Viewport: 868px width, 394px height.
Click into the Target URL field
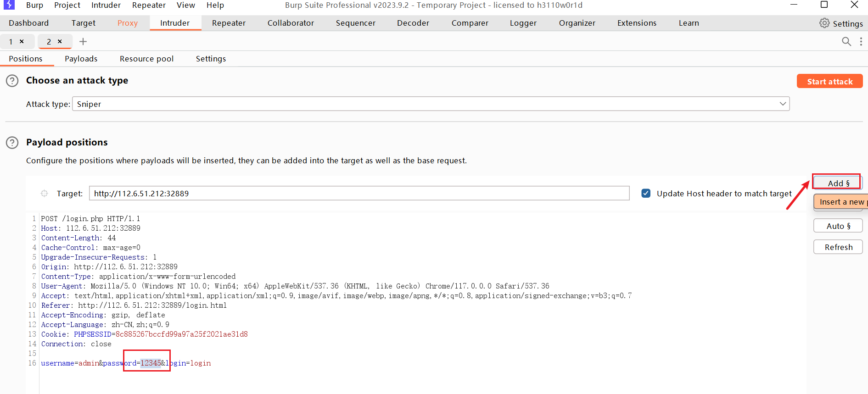tap(358, 194)
